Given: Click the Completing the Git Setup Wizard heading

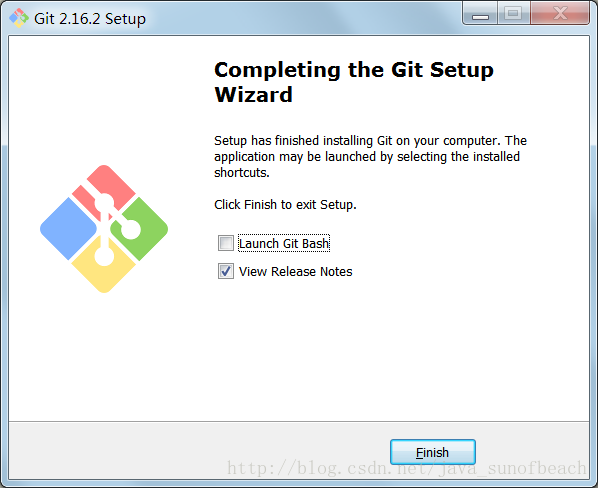Looking at the screenshot, I should point(354,82).
